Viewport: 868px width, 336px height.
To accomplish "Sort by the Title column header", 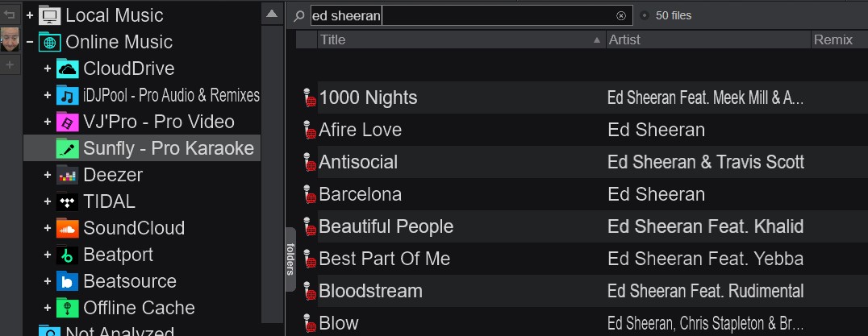I will click(461, 39).
